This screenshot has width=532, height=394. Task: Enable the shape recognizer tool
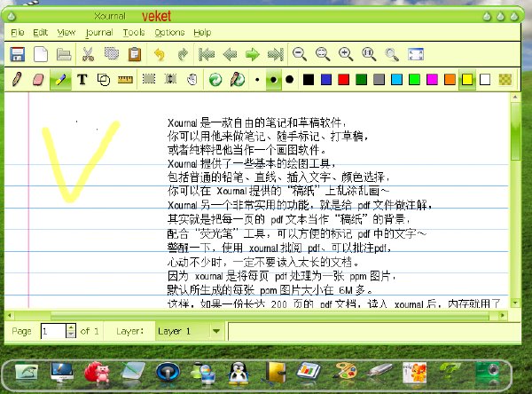point(104,80)
